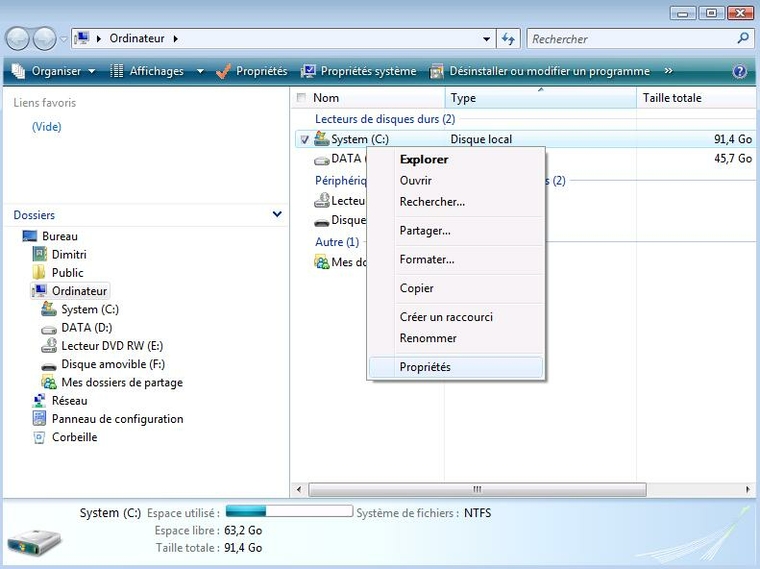Select Dimitri in the folder tree

pos(69,254)
